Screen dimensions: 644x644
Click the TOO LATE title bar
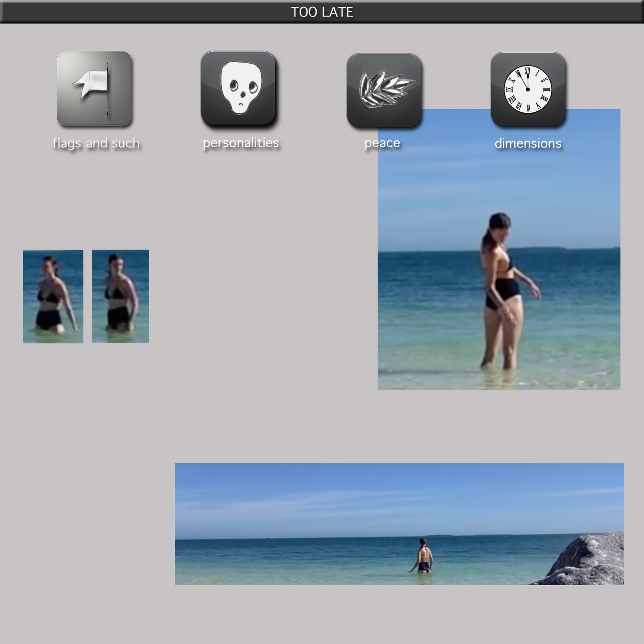click(322, 12)
